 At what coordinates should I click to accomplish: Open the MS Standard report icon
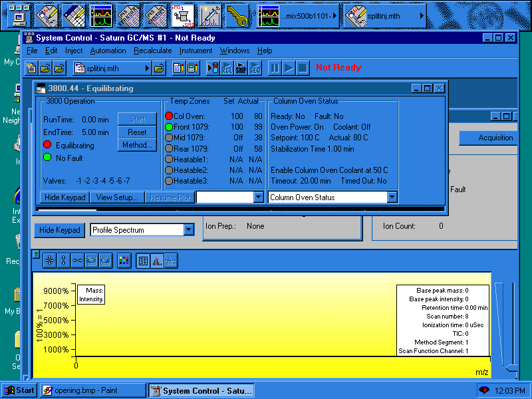tap(128, 16)
